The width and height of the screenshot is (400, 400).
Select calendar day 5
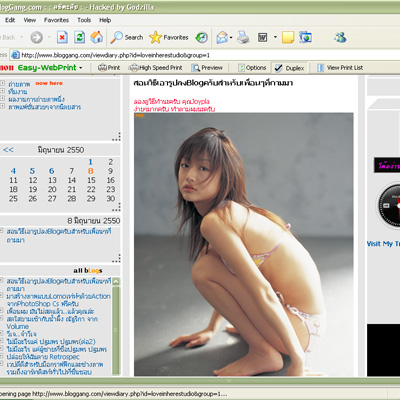point(32,171)
